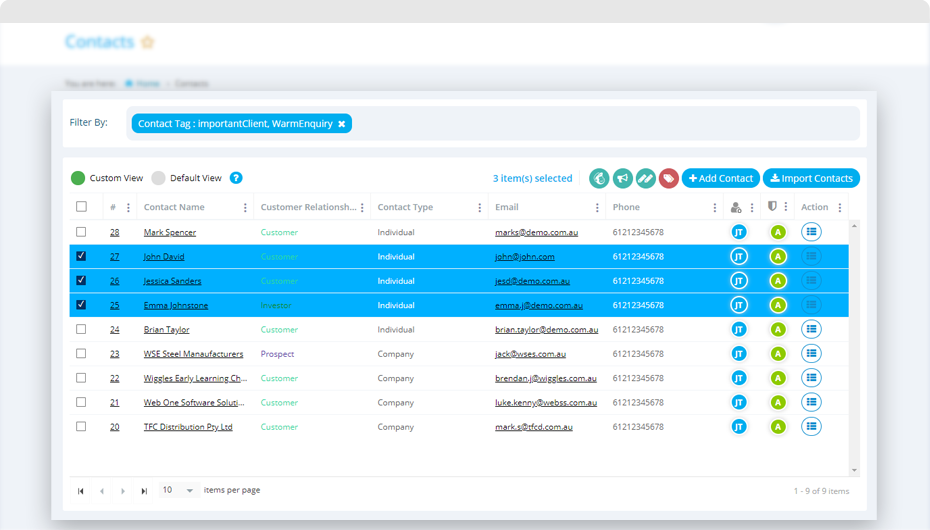Image resolution: width=930 pixels, height=530 pixels.
Task: Open the Email column options menu
Action: tap(597, 207)
